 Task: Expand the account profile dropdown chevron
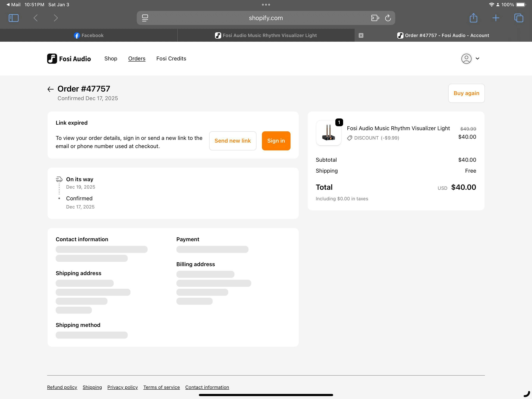tap(477, 58)
